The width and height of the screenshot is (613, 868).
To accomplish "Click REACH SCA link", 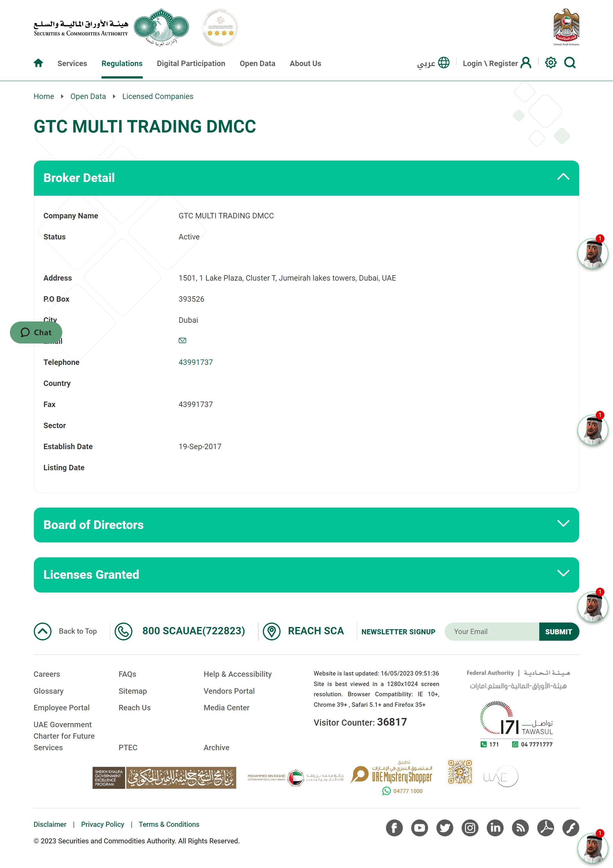I will coord(316,631).
